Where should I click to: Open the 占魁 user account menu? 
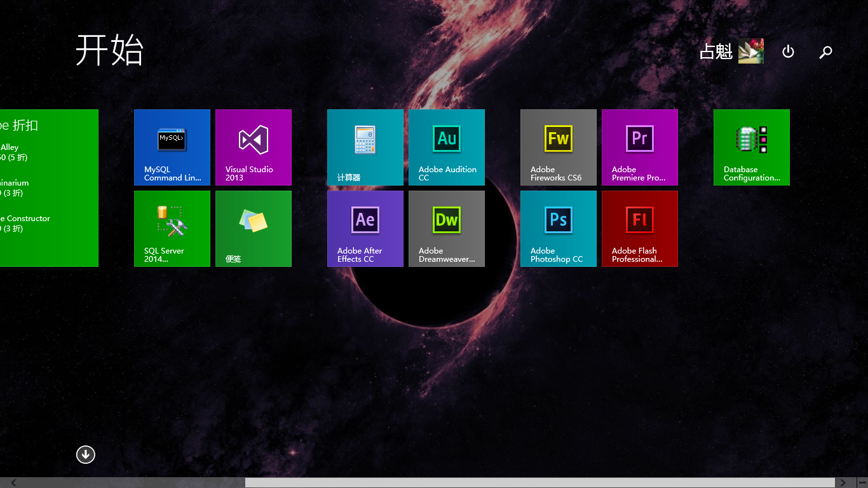tap(731, 51)
